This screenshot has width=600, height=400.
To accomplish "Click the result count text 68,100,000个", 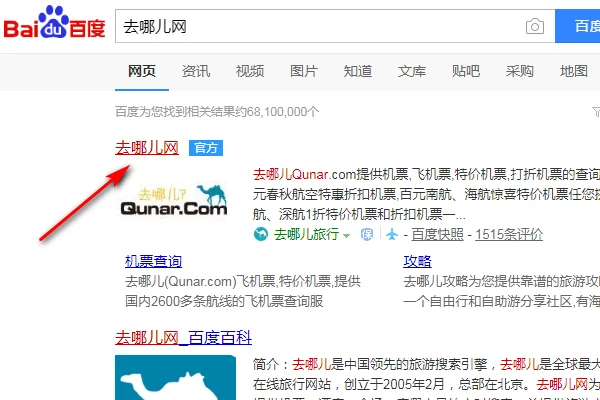I will tap(283, 112).
